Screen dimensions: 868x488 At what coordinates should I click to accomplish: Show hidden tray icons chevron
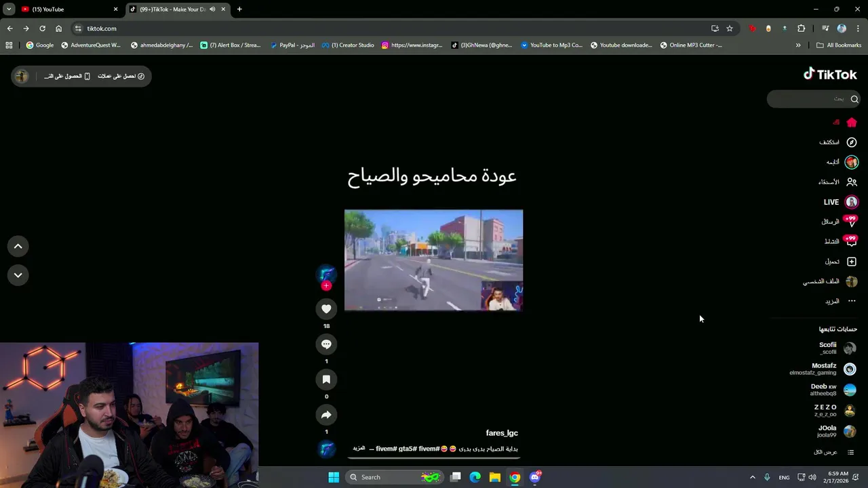coord(752,477)
